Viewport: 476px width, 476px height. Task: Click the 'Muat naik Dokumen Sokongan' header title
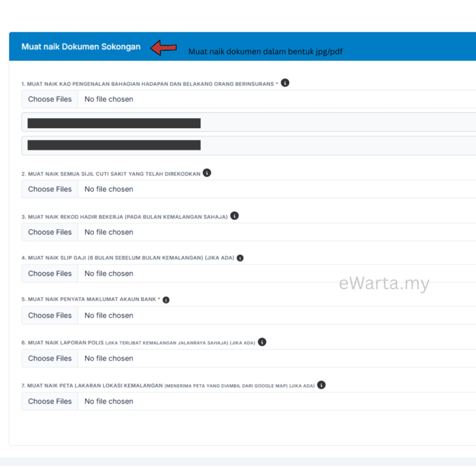tap(81, 47)
